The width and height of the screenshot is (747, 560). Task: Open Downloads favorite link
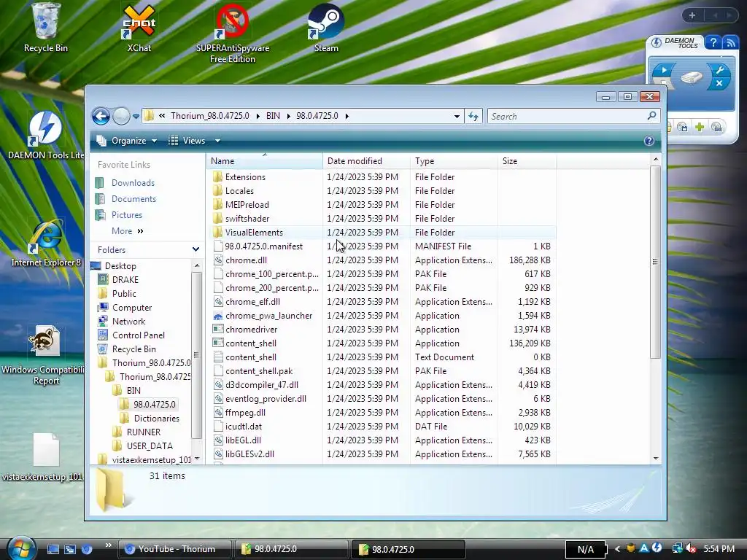[133, 183]
